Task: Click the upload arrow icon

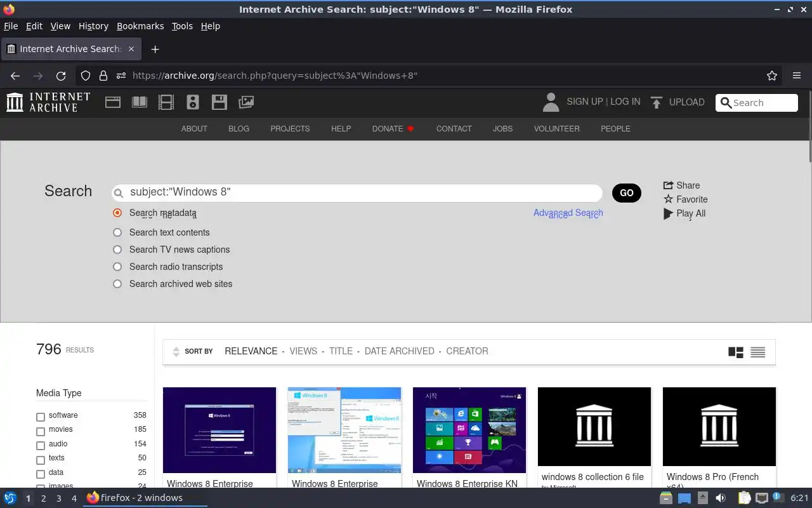Action: click(657, 102)
